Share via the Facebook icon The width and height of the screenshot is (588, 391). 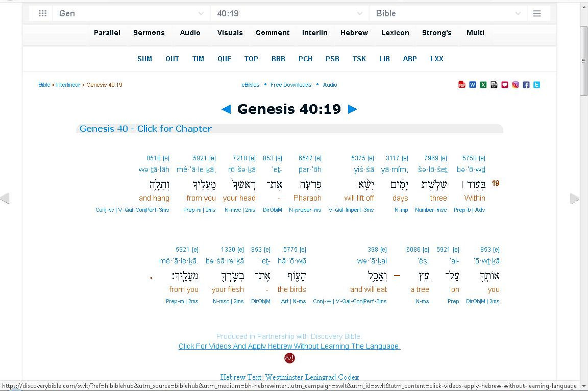point(526,85)
